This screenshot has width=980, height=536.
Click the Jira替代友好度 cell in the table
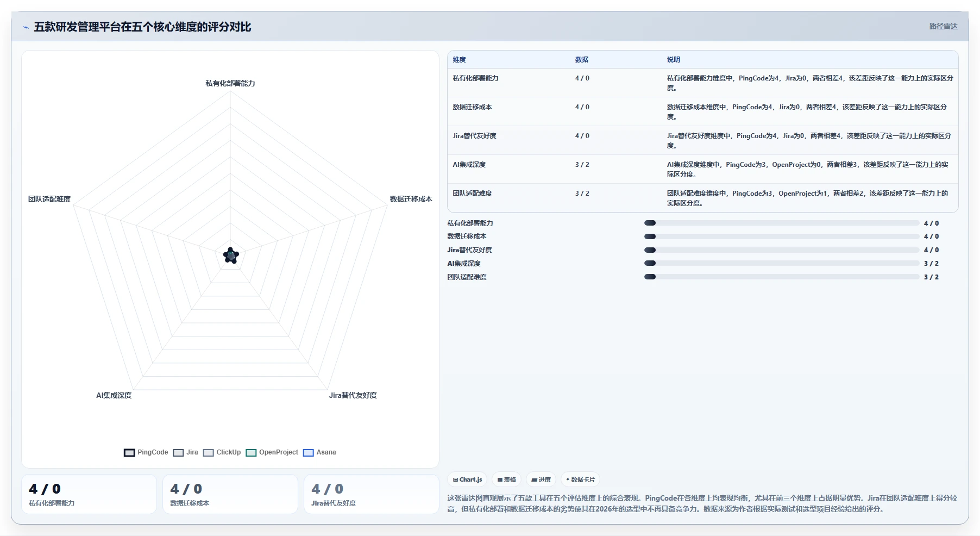[x=475, y=136]
